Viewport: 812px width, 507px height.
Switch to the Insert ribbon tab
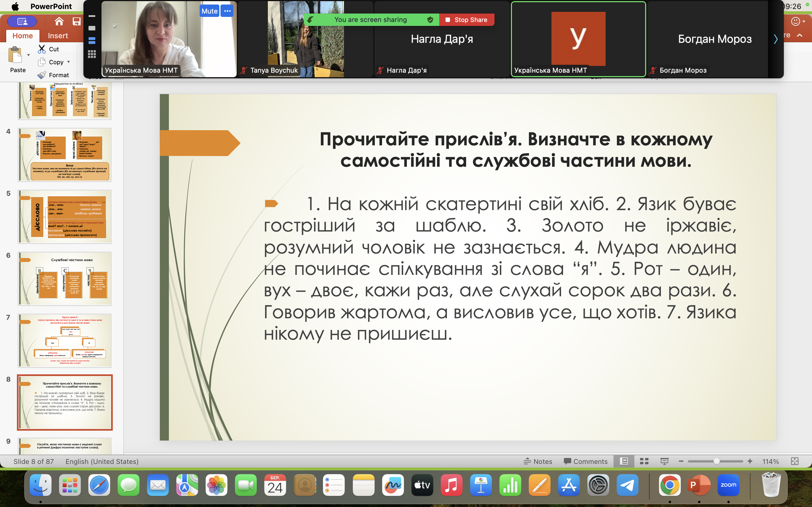click(58, 35)
